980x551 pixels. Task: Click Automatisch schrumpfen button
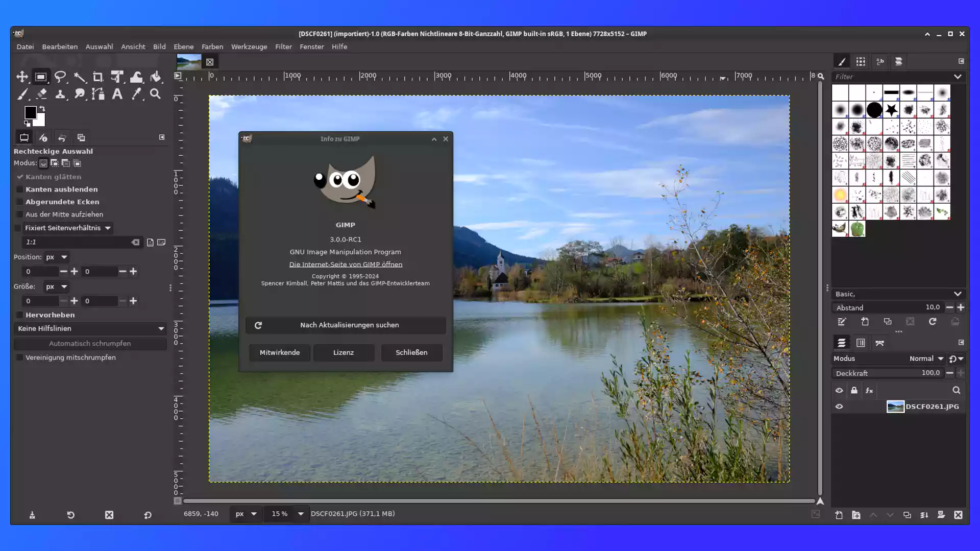point(90,344)
